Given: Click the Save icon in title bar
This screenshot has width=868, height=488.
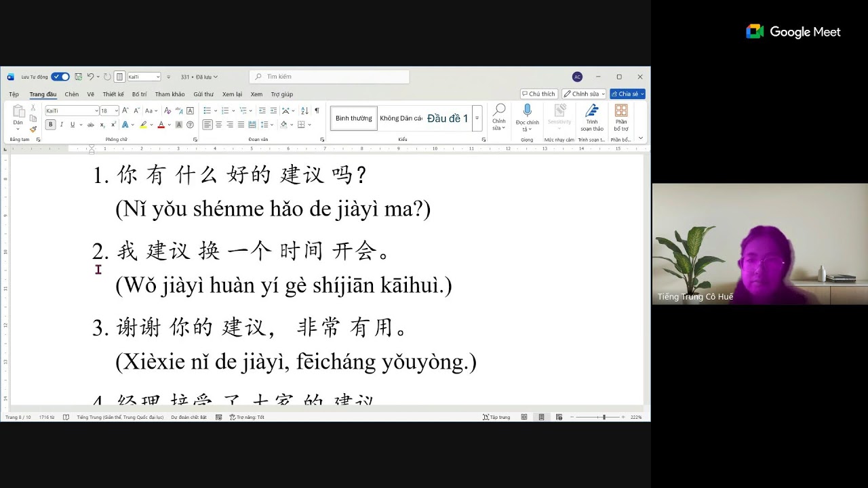Looking at the screenshot, I should [x=79, y=77].
